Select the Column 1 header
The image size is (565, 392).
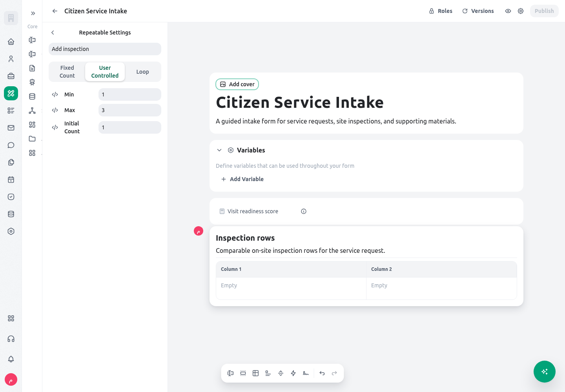click(291, 269)
